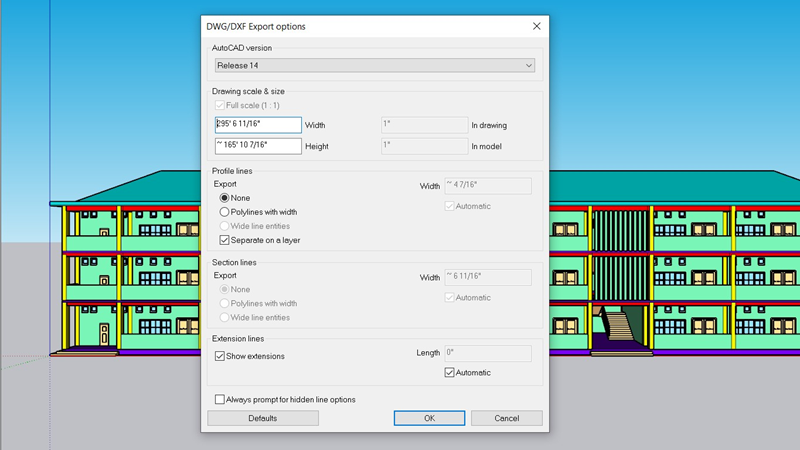The width and height of the screenshot is (800, 450).
Task: Click the Width input field under Drawing scale
Action: [x=258, y=125]
